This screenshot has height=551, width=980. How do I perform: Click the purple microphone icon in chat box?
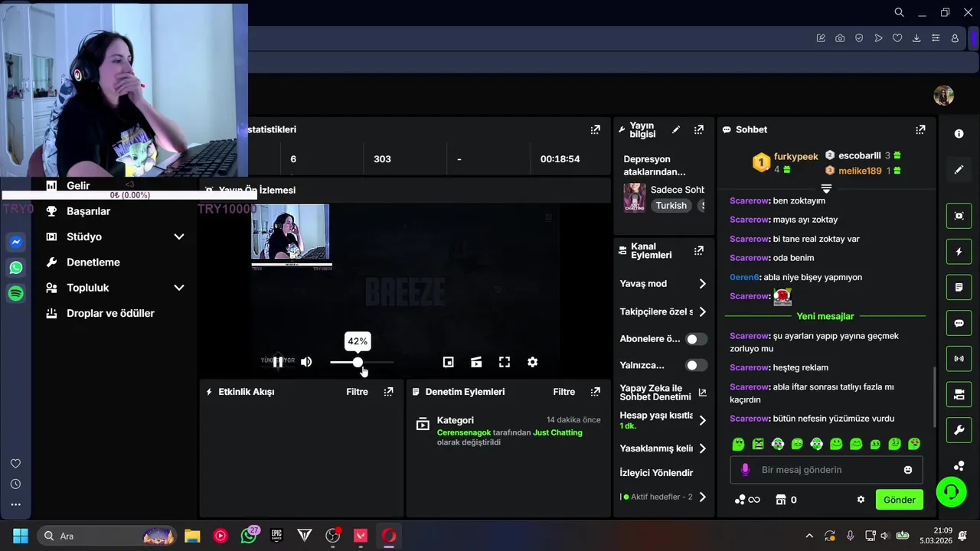click(x=745, y=470)
